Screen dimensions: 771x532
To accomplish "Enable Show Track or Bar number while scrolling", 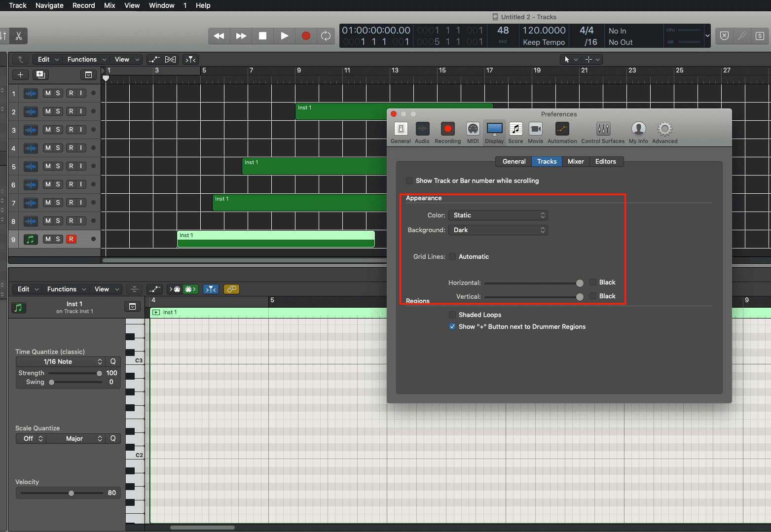I will click(x=409, y=180).
